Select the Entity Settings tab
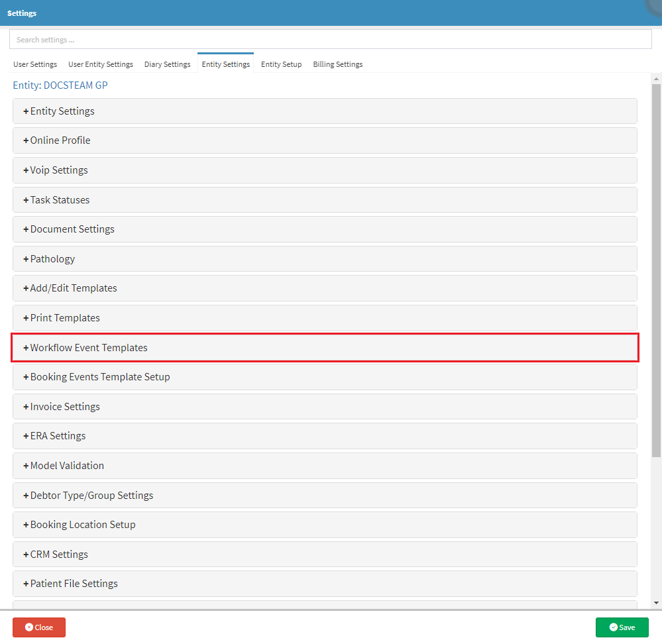 (x=225, y=64)
